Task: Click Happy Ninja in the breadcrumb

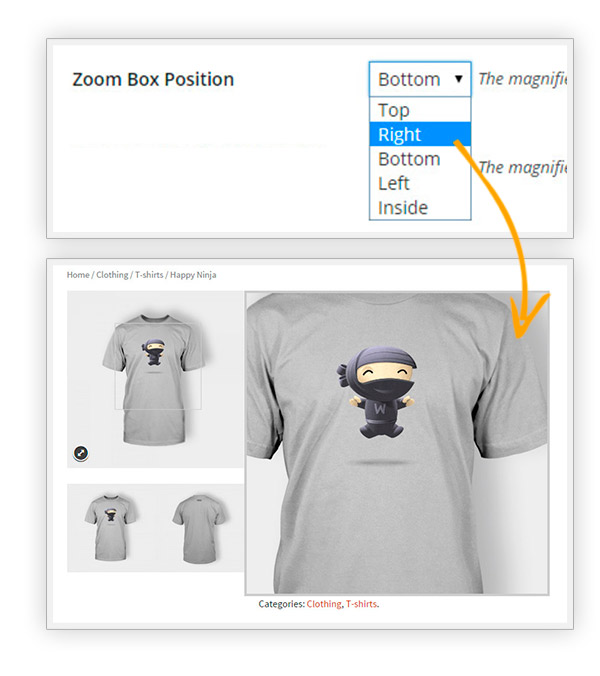Action: [x=193, y=275]
